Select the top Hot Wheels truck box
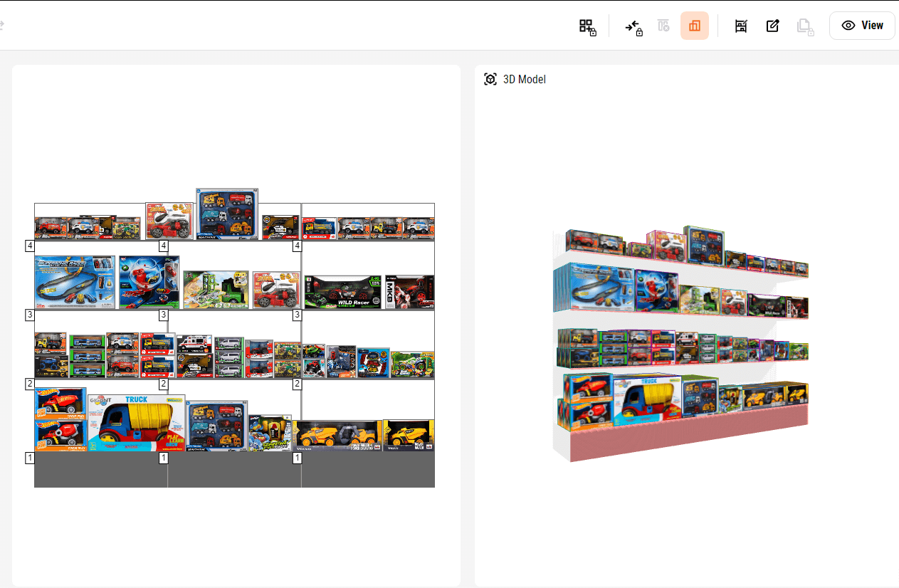Viewport: 899px width, 588px height. [x=61, y=404]
